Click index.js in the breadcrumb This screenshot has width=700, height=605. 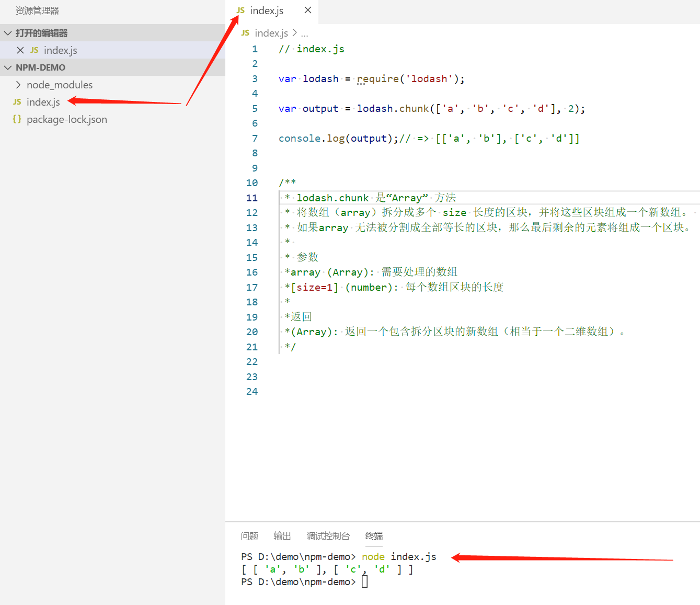(x=271, y=33)
